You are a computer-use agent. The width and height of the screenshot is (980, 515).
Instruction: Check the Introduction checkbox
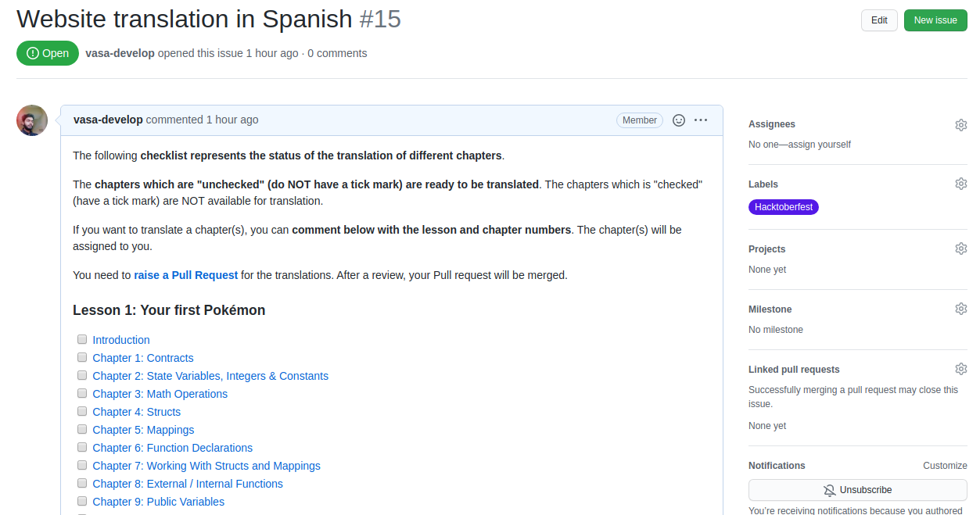pyautogui.click(x=82, y=339)
